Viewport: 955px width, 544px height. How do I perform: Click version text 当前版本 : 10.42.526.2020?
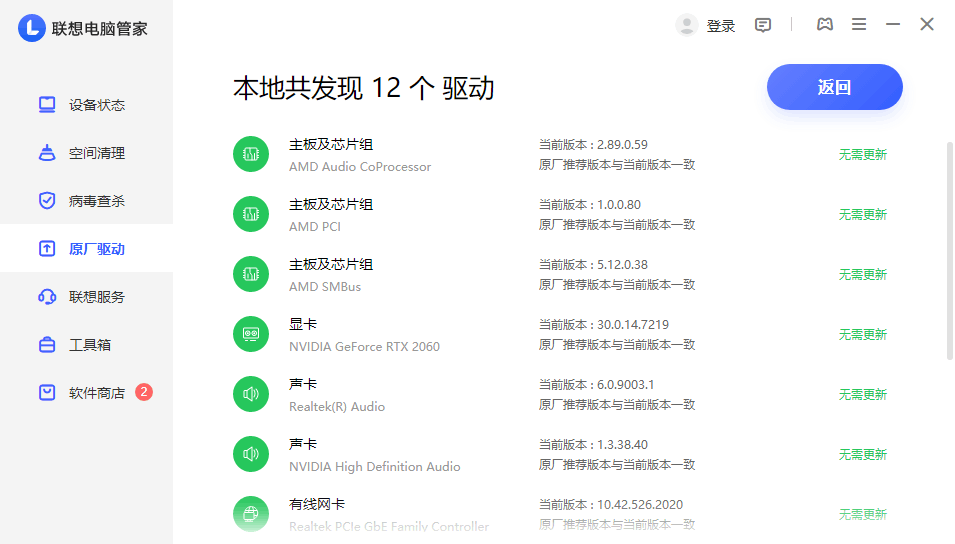tap(611, 505)
